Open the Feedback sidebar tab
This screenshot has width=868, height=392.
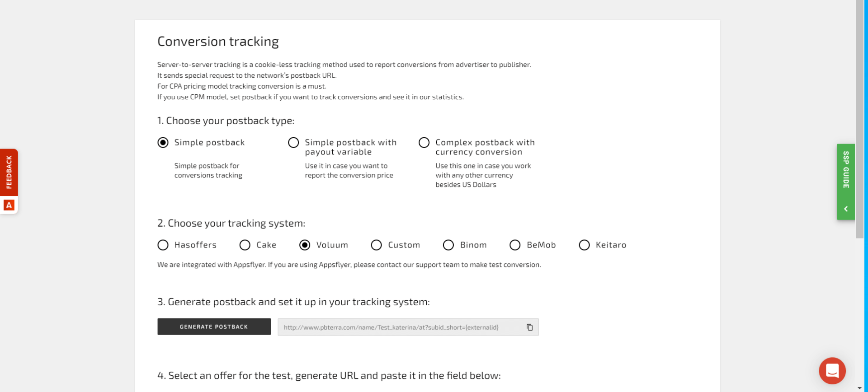point(9,172)
